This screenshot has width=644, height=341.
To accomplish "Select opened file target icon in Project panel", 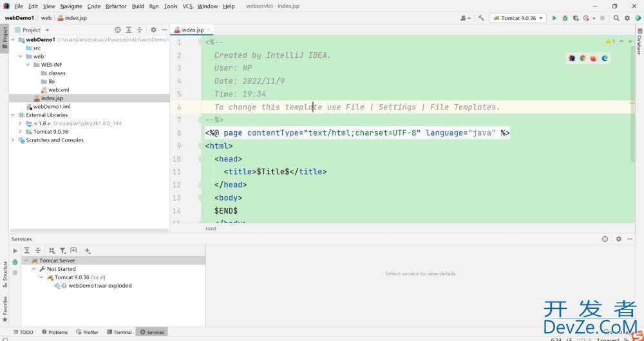I will coord(118,30).
